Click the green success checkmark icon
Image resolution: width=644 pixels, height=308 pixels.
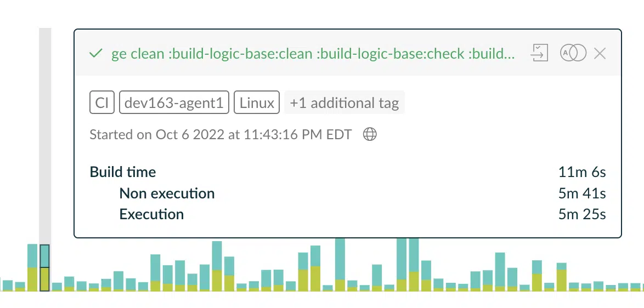(95, 53)
